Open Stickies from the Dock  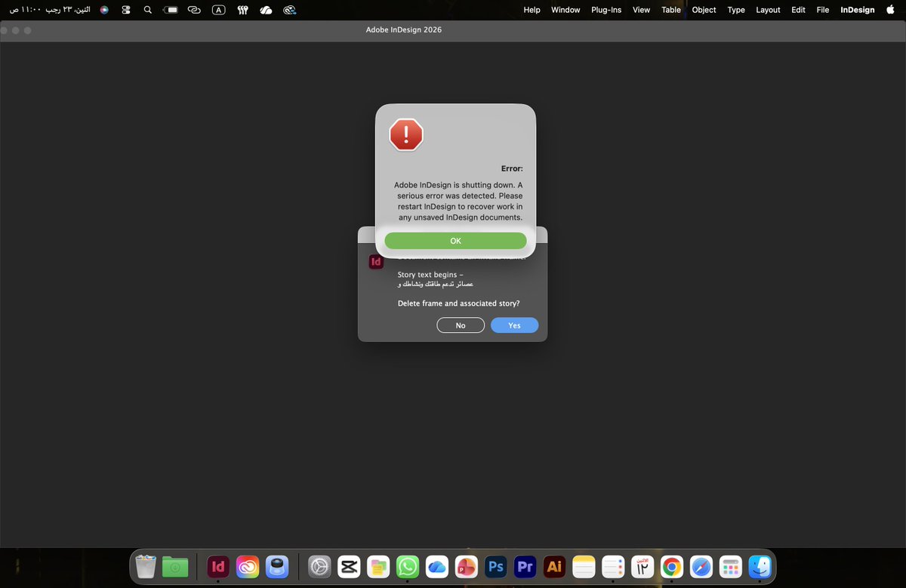378,566
